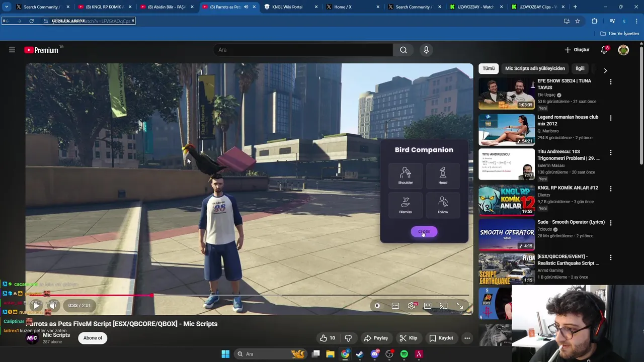Viewport: 644px width, 362px height.
Task: Click the YouTube search magnifier button
Action: click(x=403, y=50)
